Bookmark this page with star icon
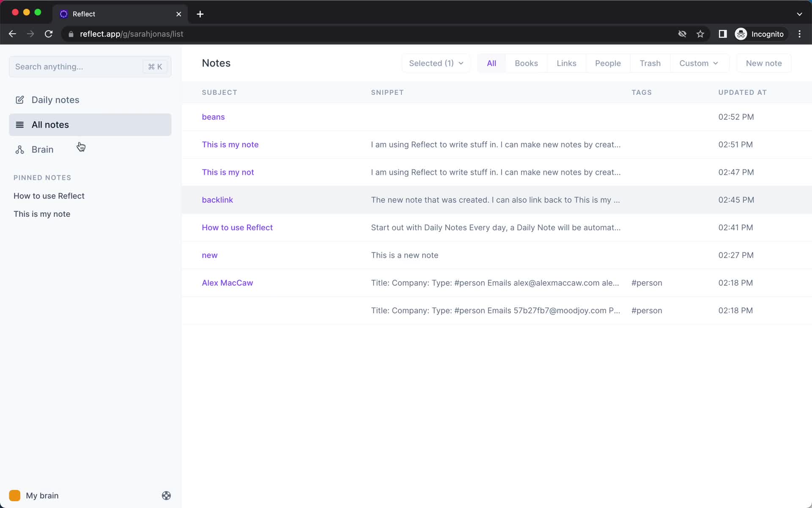The width and height of the screenshot is (812, 508). [700, 34]
